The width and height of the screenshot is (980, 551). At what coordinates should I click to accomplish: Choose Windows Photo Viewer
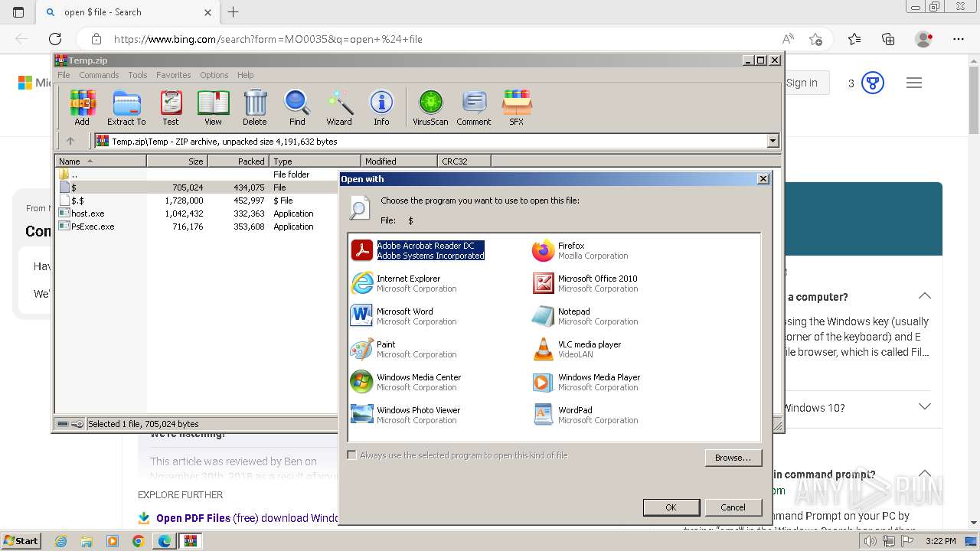(406, 415)
